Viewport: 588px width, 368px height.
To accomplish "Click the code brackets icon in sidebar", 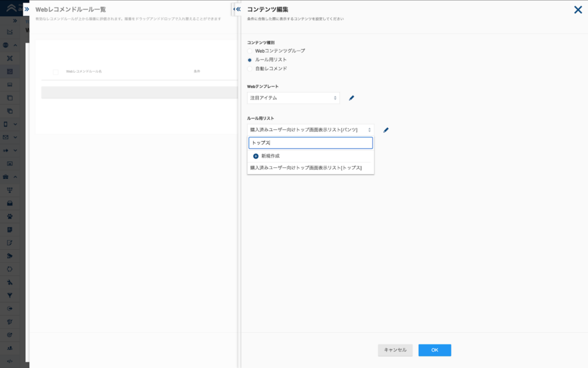I will (10, 361).
